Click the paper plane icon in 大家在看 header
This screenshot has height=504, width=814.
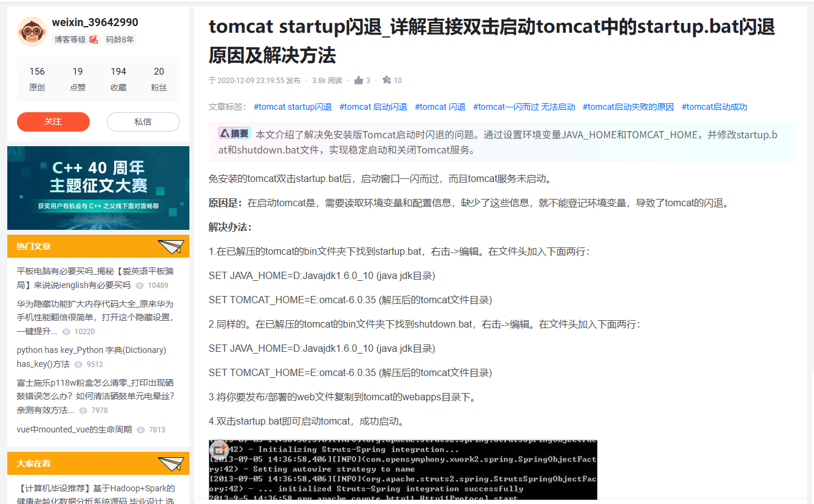[x=172, y=463]
